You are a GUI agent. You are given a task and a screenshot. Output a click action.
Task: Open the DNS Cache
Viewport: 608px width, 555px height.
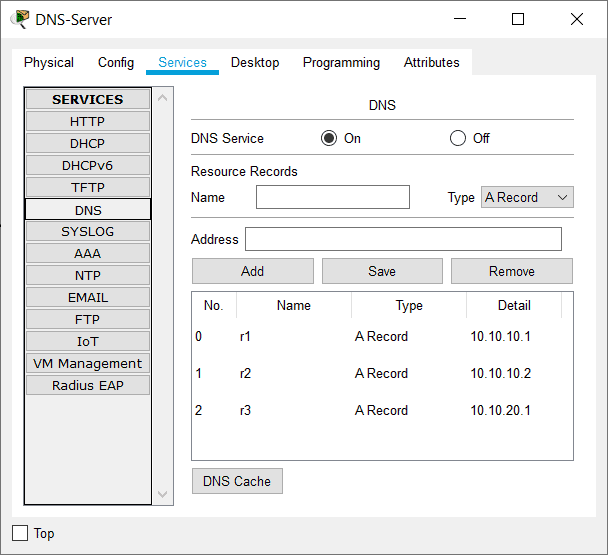coord(237,481)
